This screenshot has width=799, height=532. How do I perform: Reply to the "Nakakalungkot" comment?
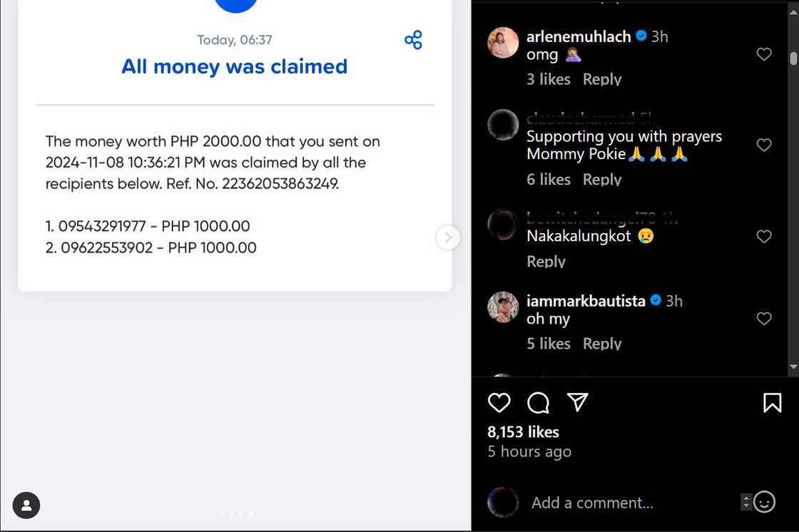(546, 262)
